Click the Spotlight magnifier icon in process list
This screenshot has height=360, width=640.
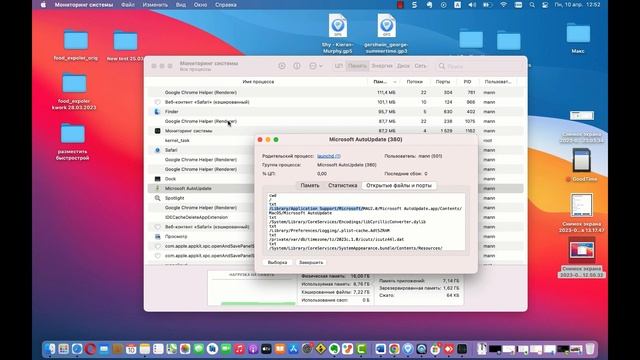click(x=157, y=198)
